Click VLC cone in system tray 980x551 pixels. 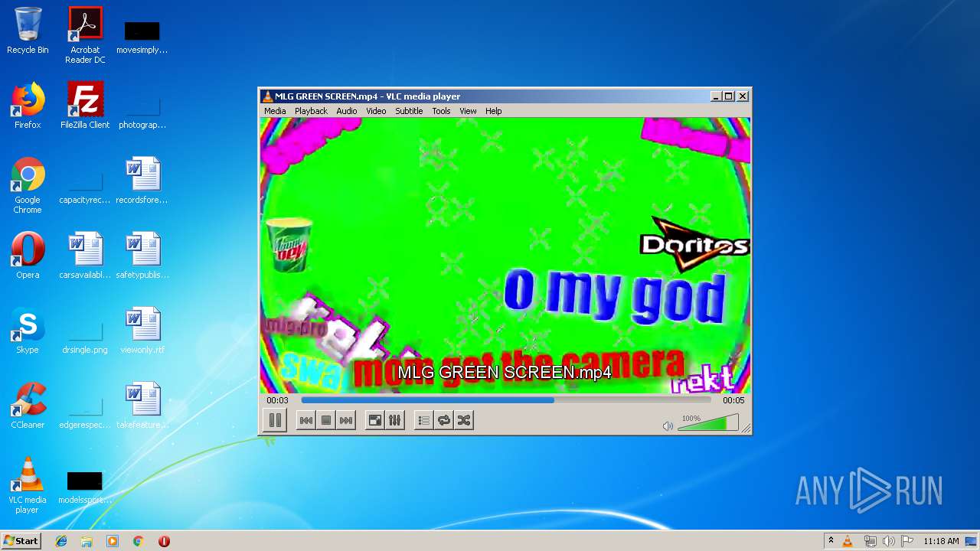(x=848, y=541)
